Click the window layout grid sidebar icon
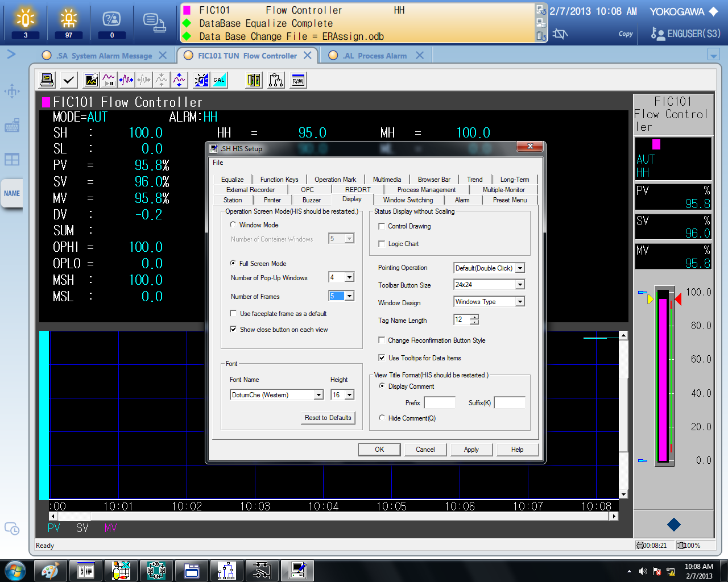Screen dimensions: 728x582 12,159
